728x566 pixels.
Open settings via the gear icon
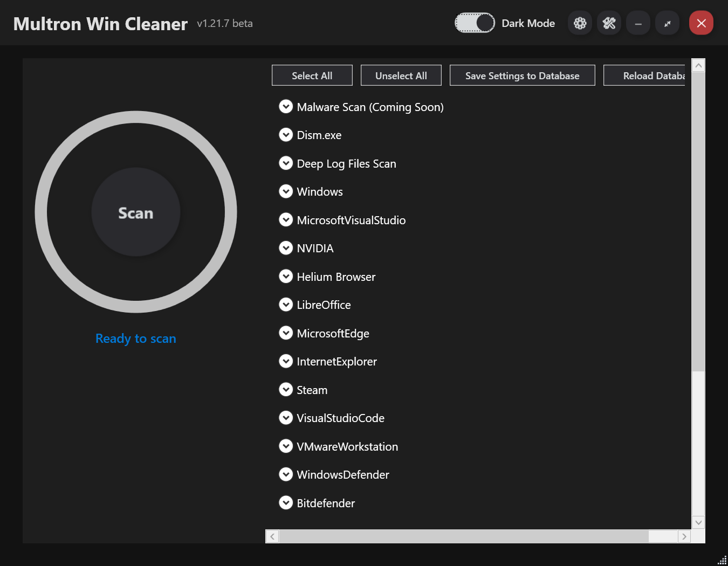pos(580,23)
